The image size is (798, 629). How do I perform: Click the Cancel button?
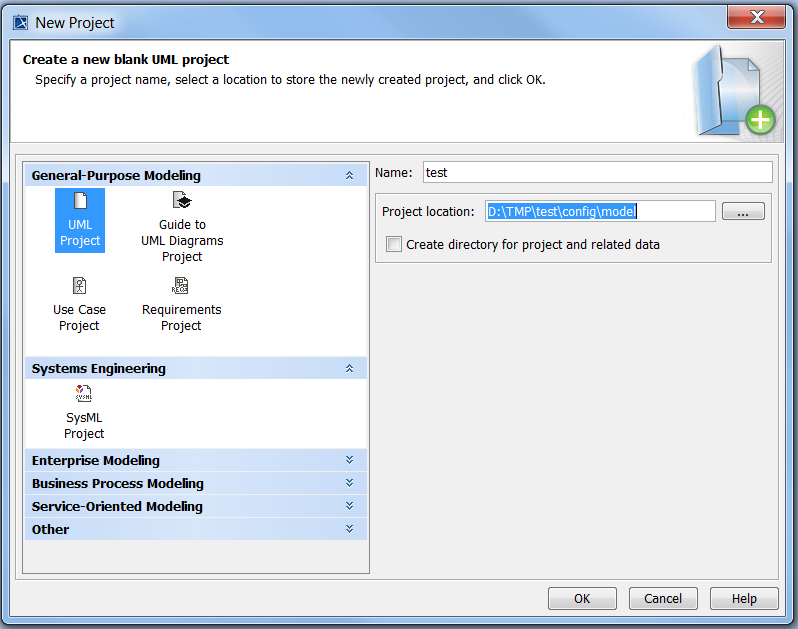pyautogui.click(x=663, y=599)
